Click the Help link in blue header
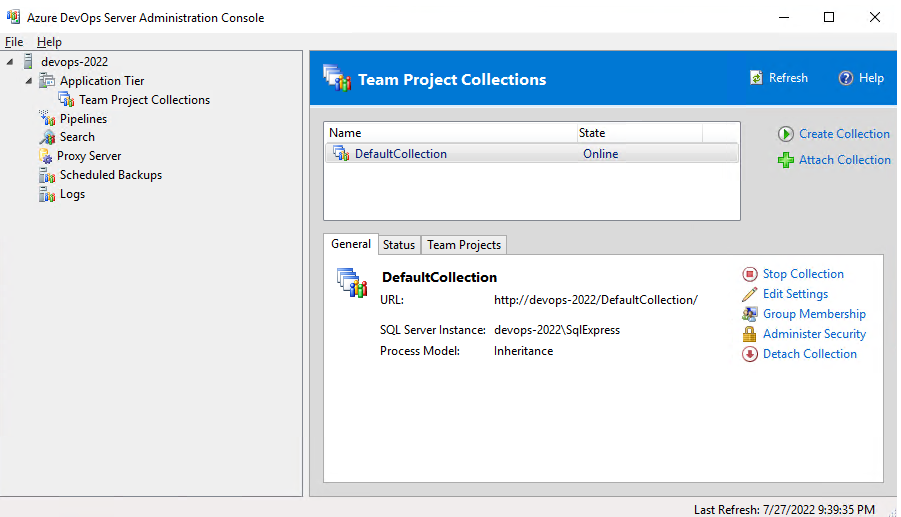Screen dimensions: 901x517 871,78
